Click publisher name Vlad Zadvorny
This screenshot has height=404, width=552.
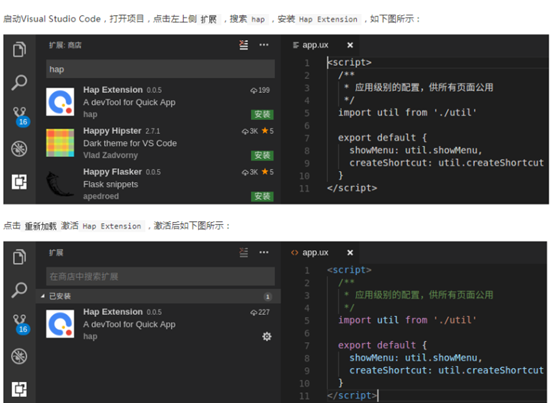111,155
